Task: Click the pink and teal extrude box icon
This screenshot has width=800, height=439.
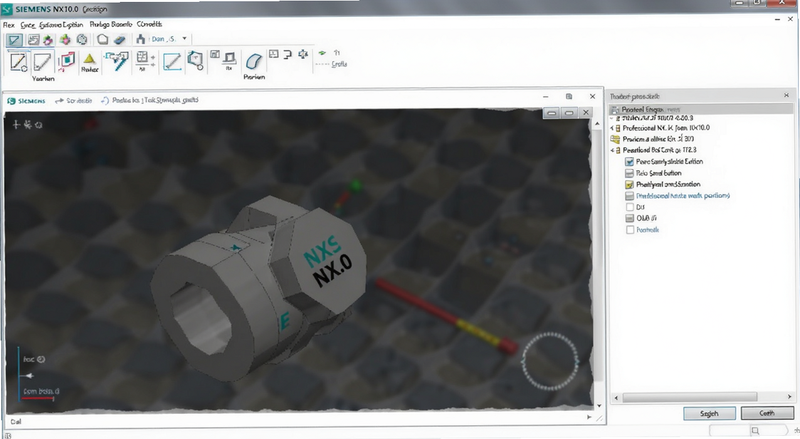Action: click(x=66, y=61)
